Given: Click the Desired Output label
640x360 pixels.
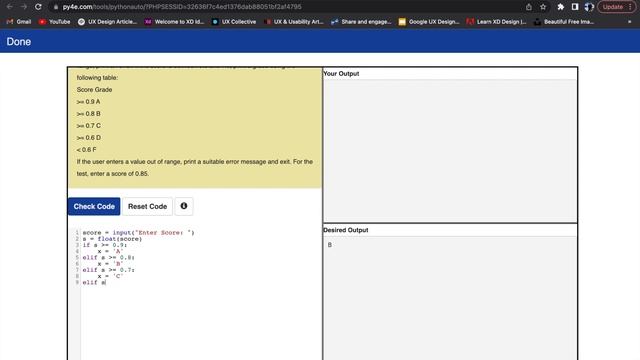Looking at the screenshot, I should point(345,230).
